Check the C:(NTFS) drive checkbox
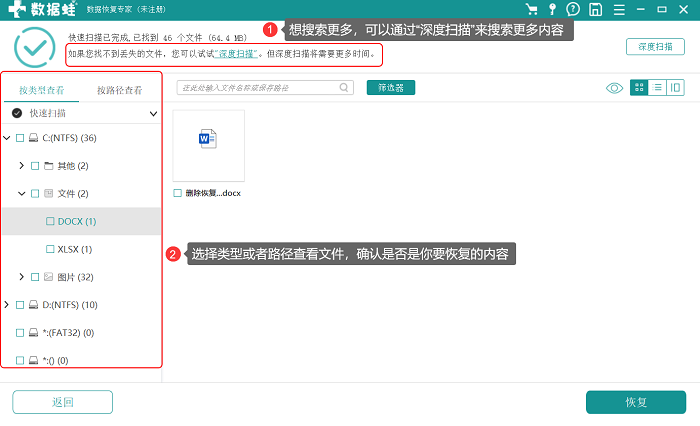 pos(20,138)
